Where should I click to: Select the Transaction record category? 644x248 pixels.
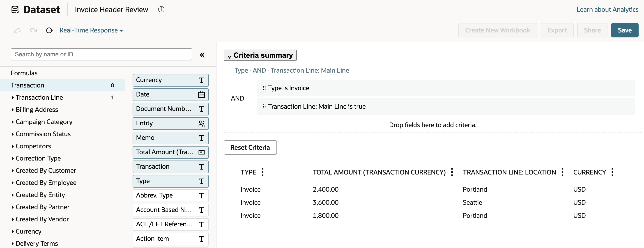coord(62,85)
